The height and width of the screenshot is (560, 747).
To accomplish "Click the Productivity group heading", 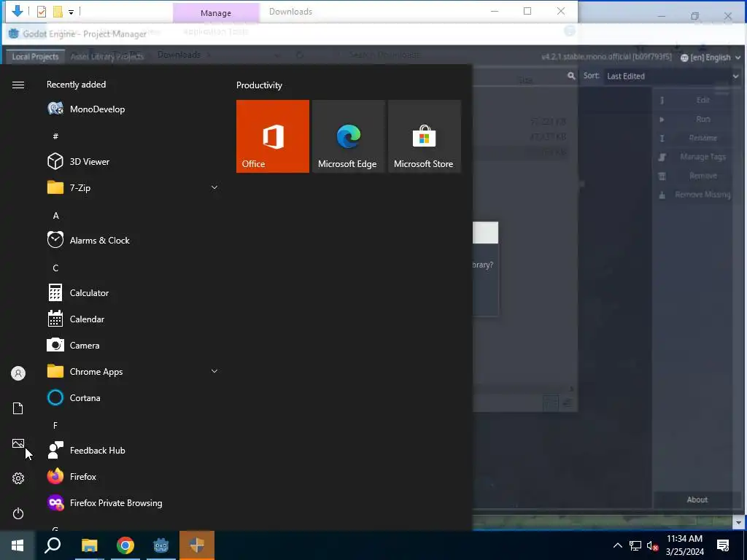I will coord(259,85).
